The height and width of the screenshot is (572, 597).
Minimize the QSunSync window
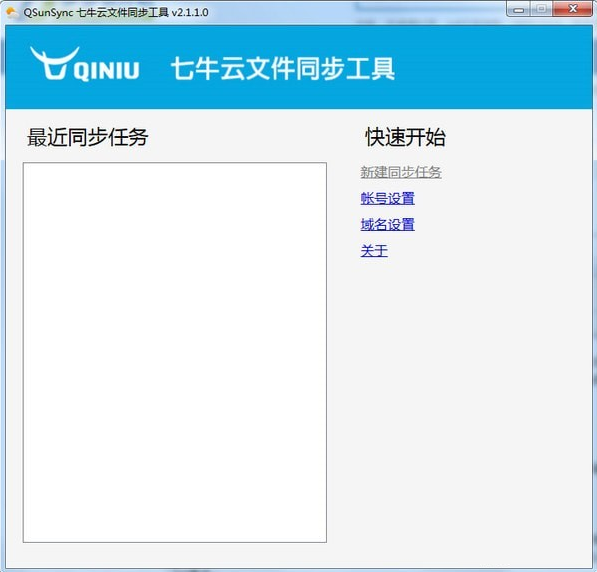[518, 9]
